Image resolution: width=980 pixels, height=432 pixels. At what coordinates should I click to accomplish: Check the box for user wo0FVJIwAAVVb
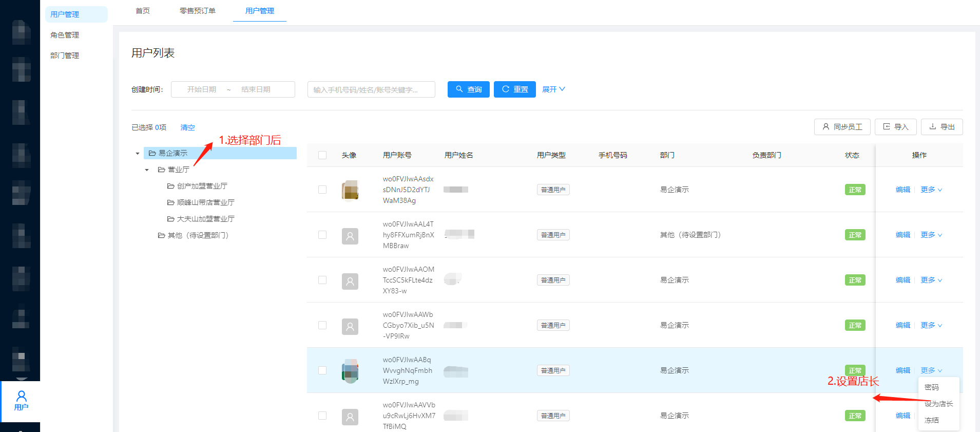[322, 416]
